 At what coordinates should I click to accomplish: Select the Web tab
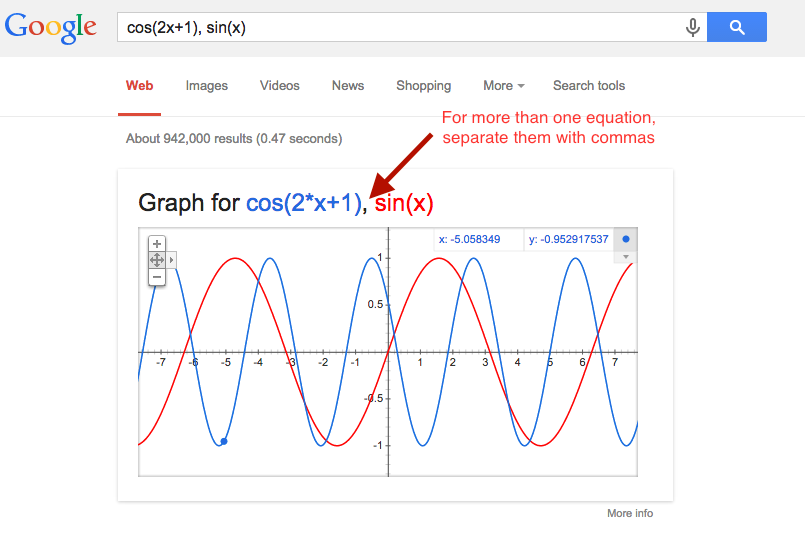point(139,86)
